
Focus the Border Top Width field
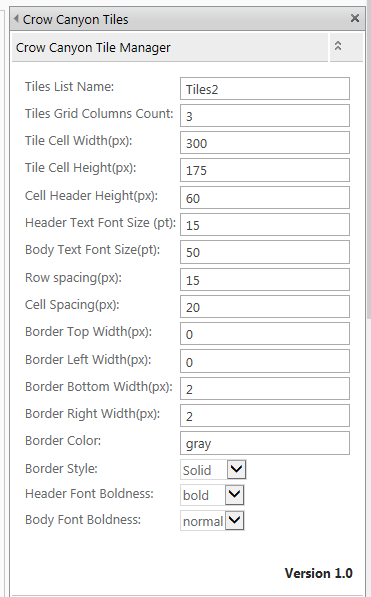[265, 334]
